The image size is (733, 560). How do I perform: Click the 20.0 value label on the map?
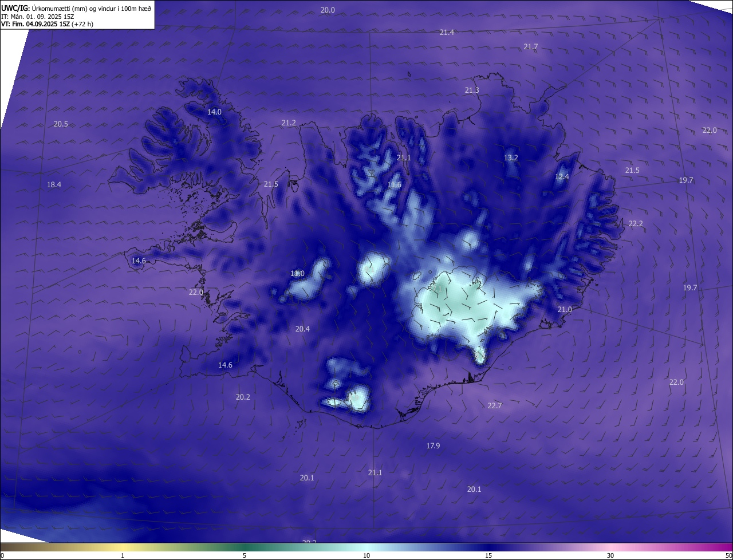tap(328, 10)
